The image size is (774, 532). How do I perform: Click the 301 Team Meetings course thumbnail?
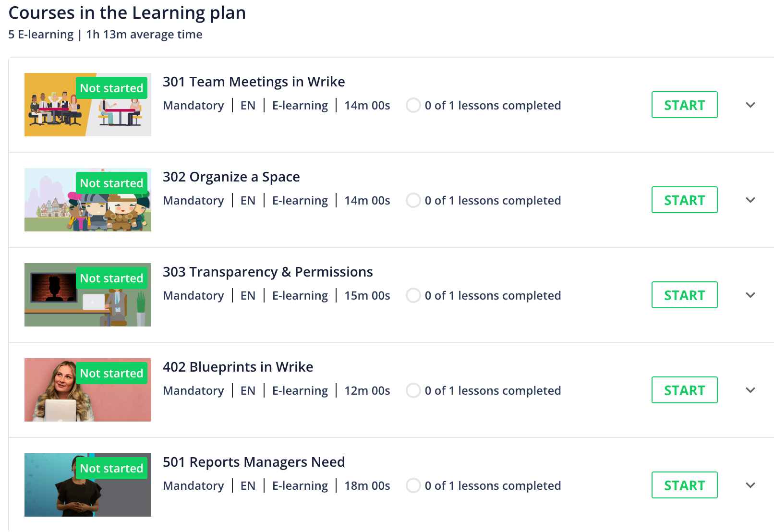pyautogui.click(x=87, y=105)
